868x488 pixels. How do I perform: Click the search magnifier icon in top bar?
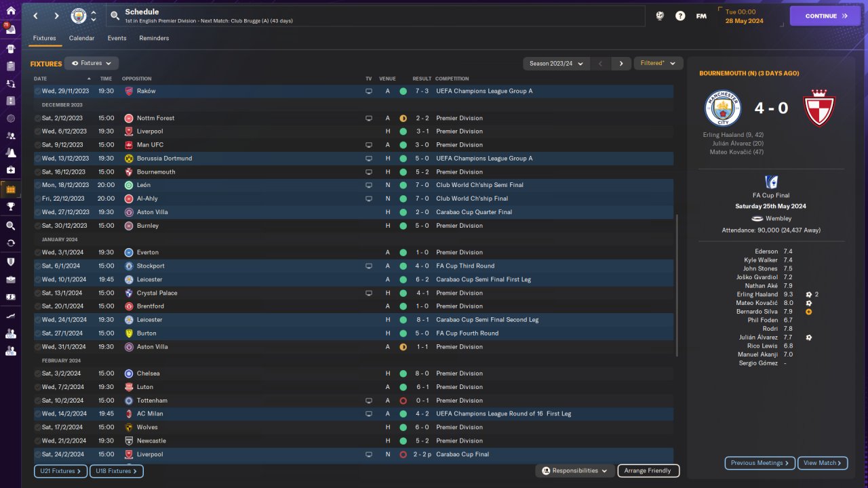114,16
